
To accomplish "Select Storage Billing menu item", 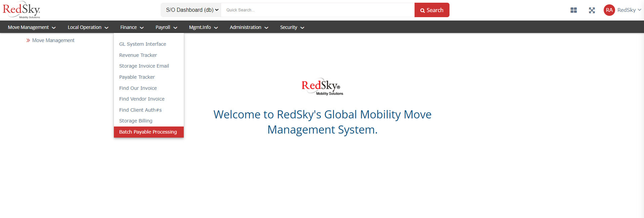I will 149,121.
